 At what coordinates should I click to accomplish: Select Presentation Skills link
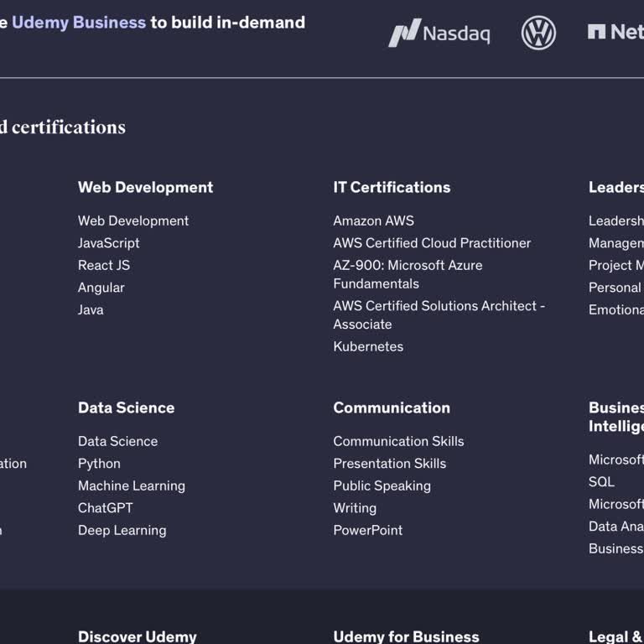pos(389,464)
